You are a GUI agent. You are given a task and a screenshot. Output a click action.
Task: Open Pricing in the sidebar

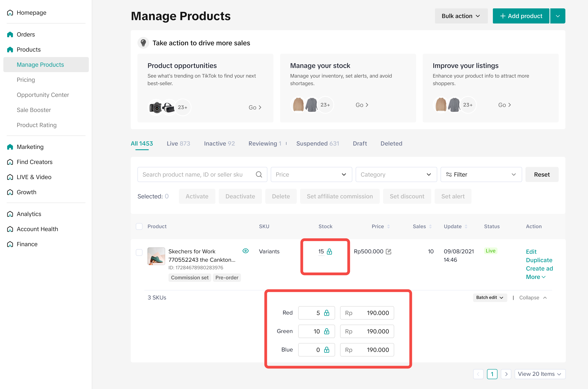[26, 80]
